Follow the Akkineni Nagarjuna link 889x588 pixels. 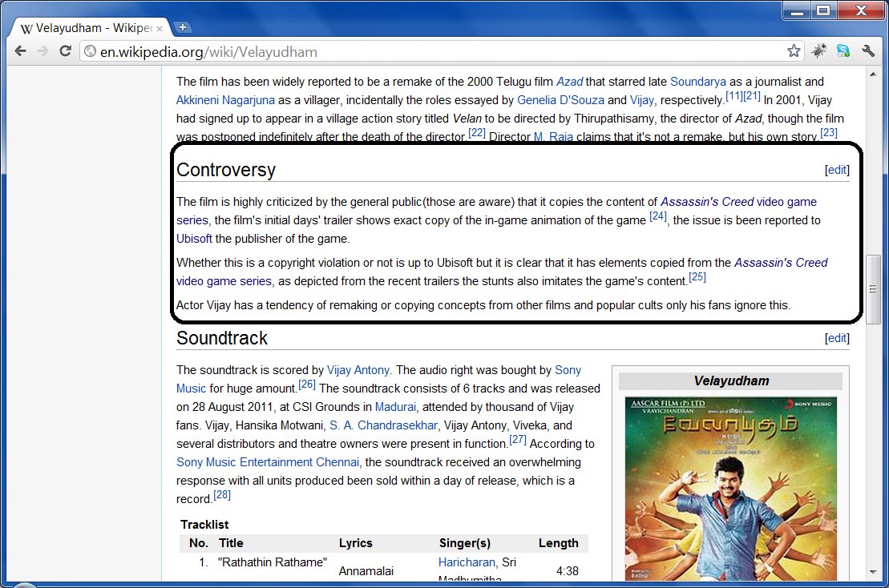225,100
